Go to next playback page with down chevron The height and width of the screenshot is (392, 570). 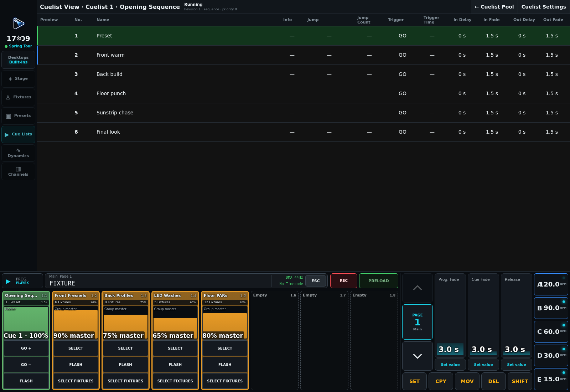point(417,356)
